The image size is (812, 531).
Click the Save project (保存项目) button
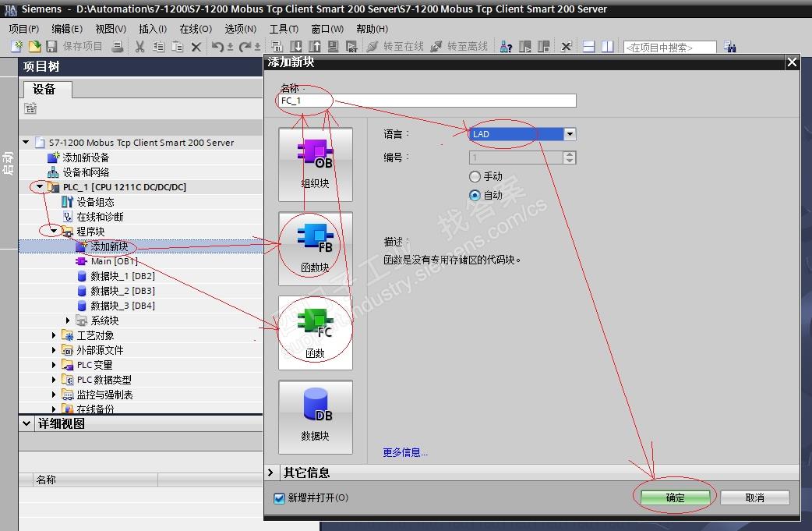pos(74,47)
